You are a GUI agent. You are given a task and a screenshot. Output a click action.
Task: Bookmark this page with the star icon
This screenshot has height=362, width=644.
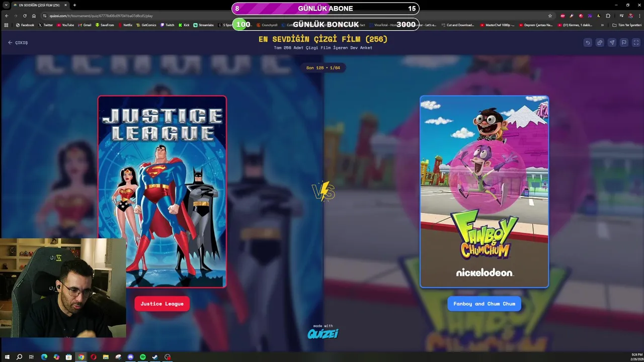[x=550, y=16]
